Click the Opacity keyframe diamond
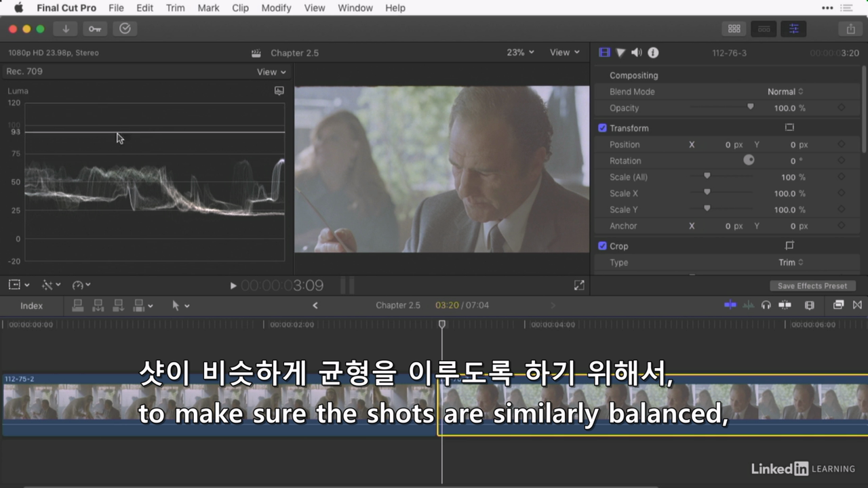 click(x=841, y=108)
